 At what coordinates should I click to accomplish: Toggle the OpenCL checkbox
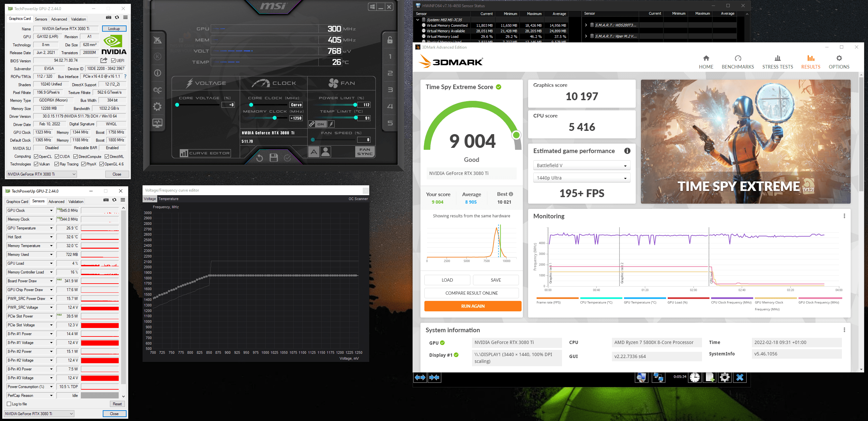(x=36, y=157)
